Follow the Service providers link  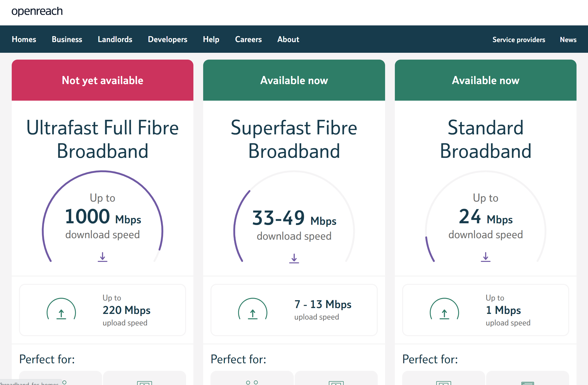519,40
